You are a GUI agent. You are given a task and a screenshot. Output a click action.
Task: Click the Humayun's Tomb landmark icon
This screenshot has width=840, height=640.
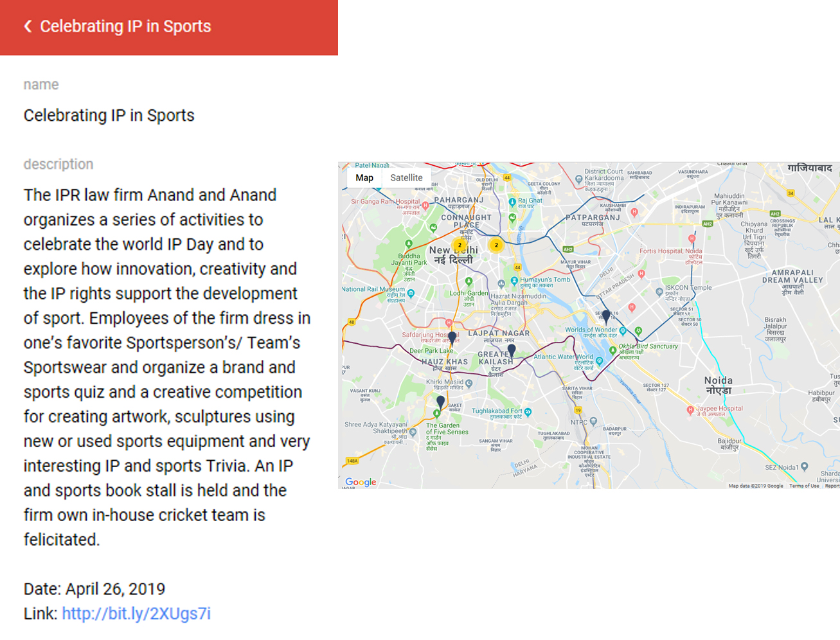coord(514,281)
